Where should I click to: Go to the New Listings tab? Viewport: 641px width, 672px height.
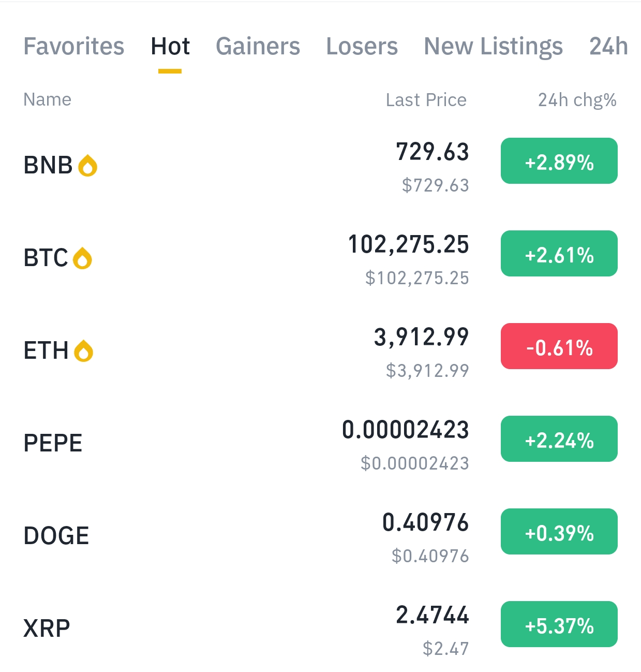(493, 46)
